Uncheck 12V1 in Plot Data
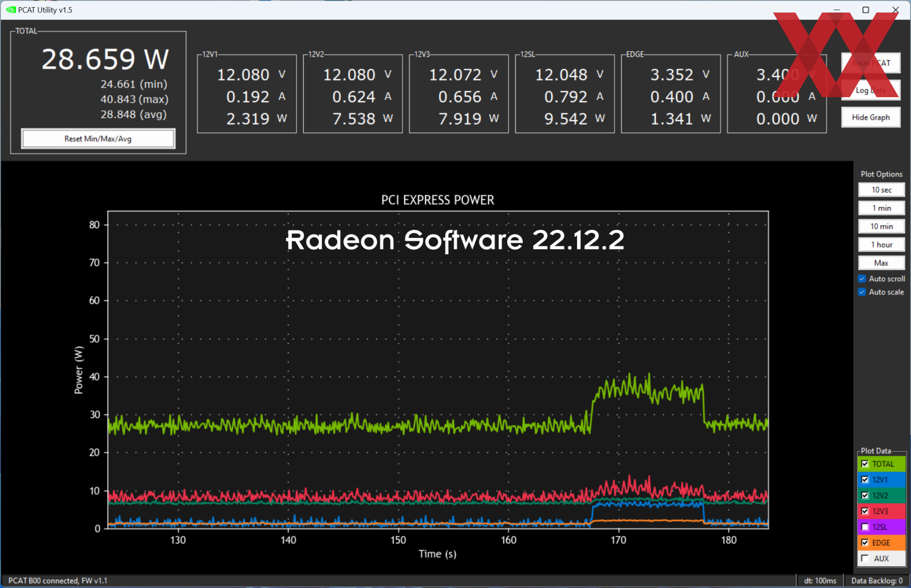 (x=865, y=479)
